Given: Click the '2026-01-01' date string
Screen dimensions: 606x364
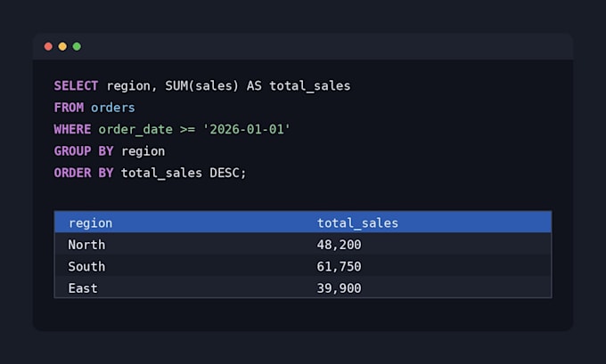Looking at the screenshot, I should click(x=247, y=129).
